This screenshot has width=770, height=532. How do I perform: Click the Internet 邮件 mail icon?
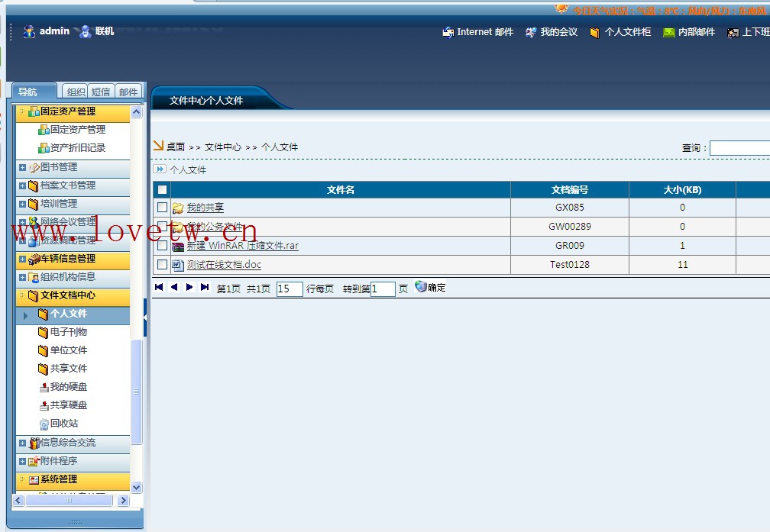click(x=448, y=33)
